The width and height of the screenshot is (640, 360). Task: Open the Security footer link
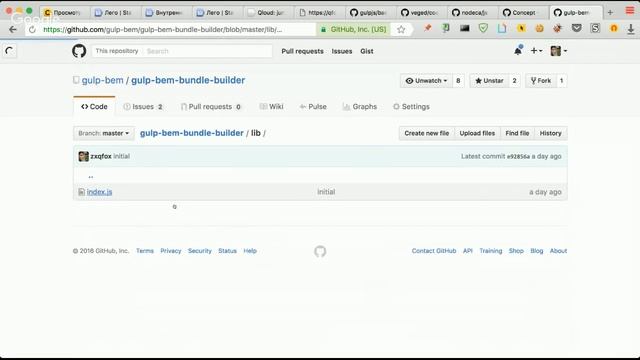coord(200,251)
